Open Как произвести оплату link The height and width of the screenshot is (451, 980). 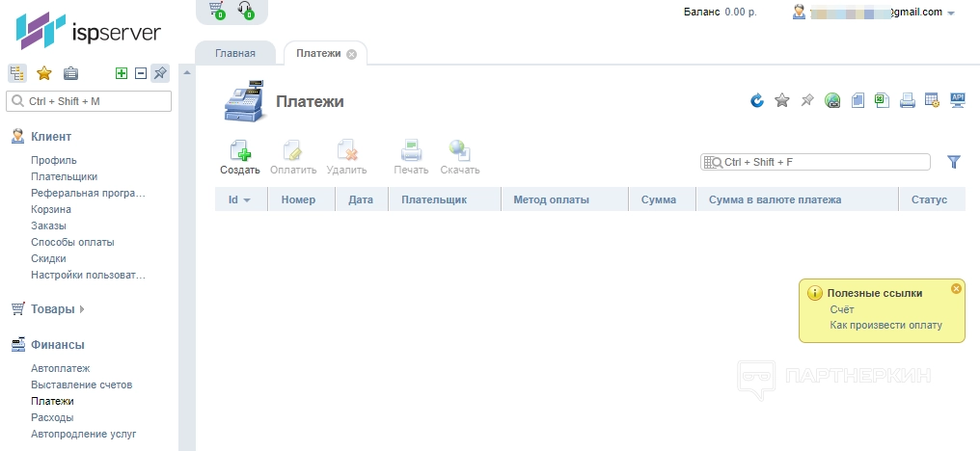click(x=885, y=325)
